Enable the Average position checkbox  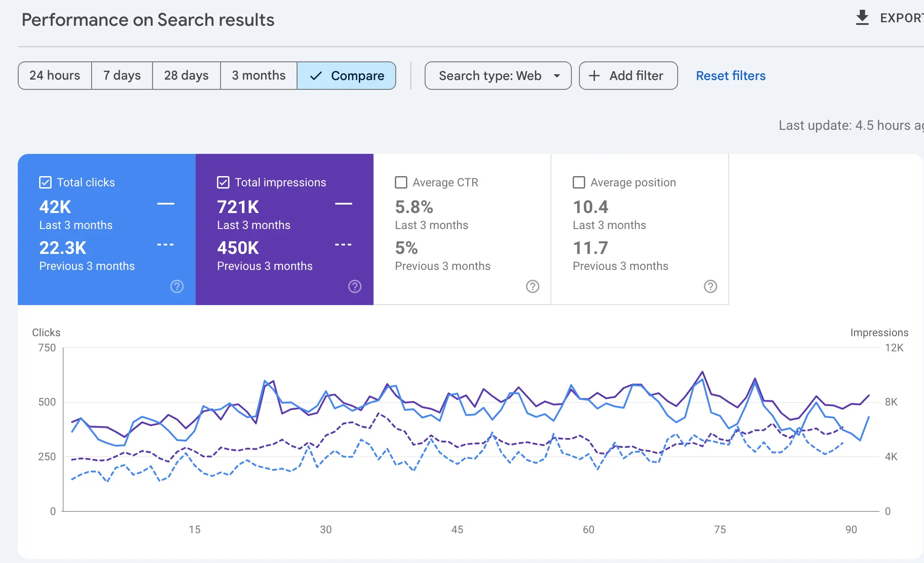(x=579, y=182)
